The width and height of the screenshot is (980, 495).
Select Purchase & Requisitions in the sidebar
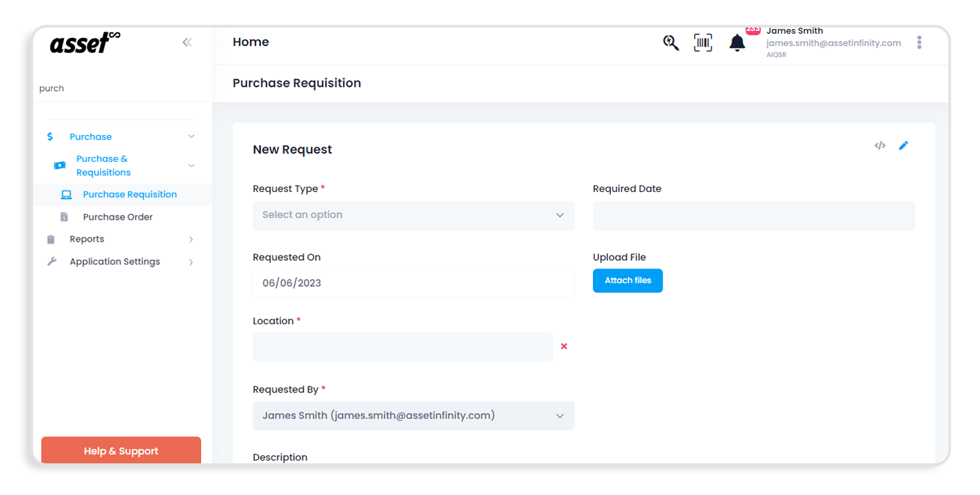[x=103, y=165]
